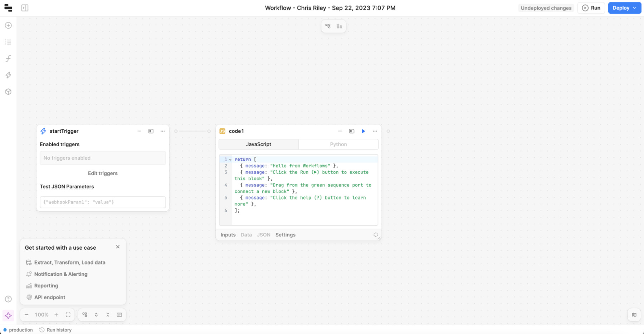Click the code1 resize corner handle

coord(379,238)
